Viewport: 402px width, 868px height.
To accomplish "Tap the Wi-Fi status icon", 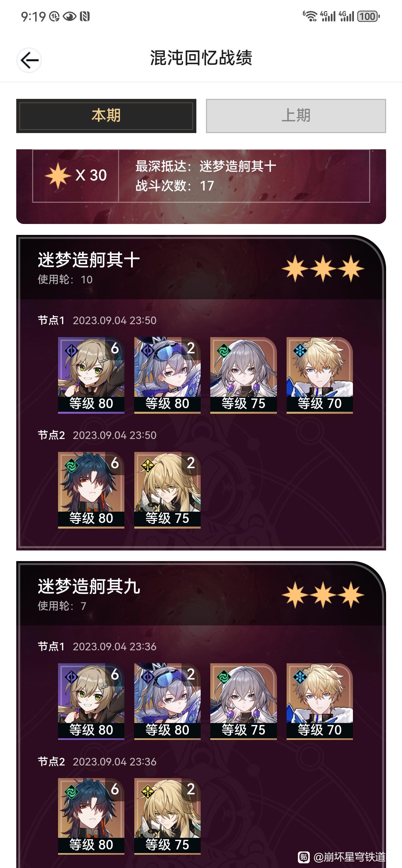I will pos(310,16).
